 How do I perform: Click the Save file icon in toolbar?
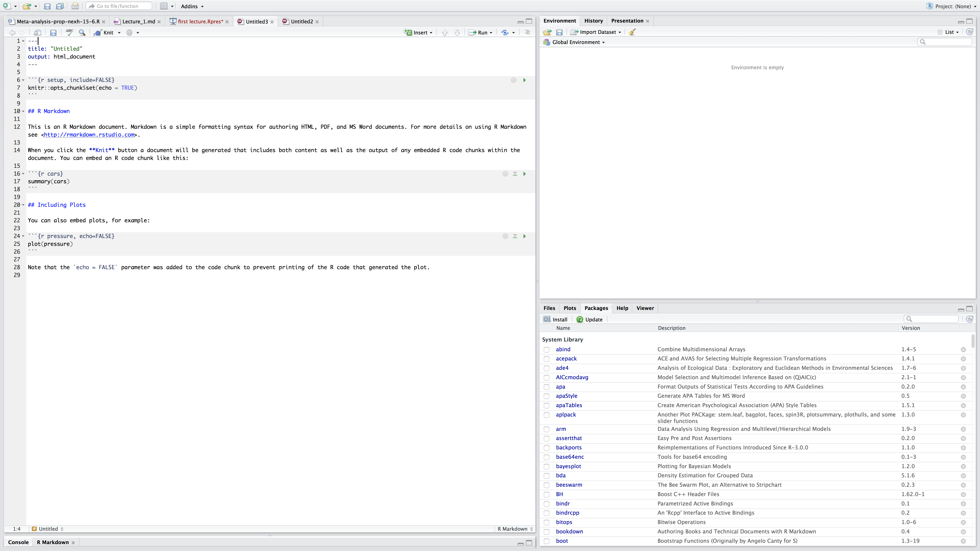pyautogui.click(x=47, y=6)
